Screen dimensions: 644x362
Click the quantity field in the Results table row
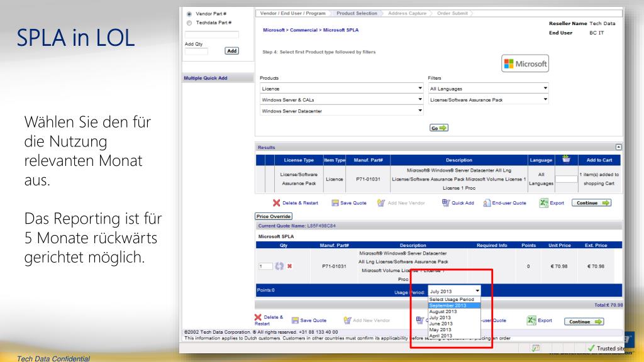tap(567, 179)
